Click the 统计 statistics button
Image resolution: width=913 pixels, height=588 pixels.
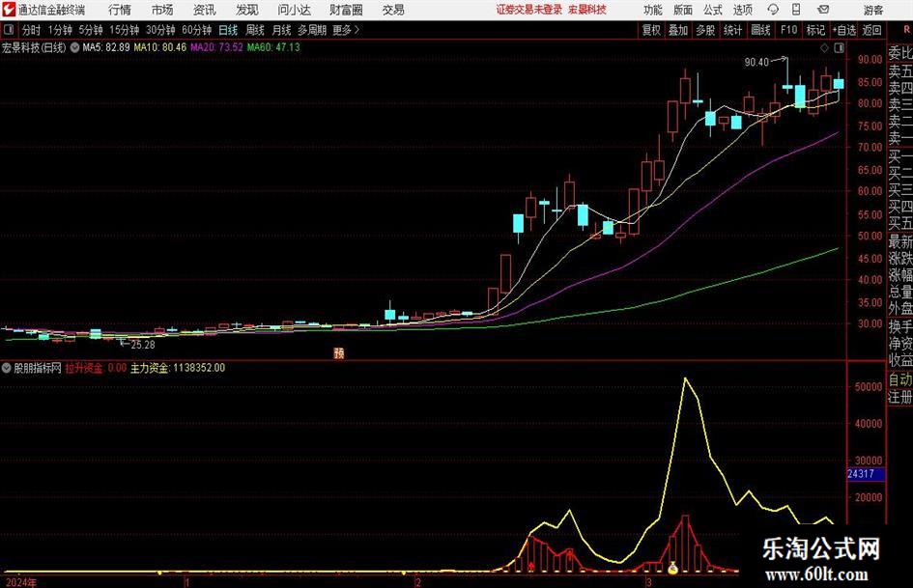(x=732, y=30)
